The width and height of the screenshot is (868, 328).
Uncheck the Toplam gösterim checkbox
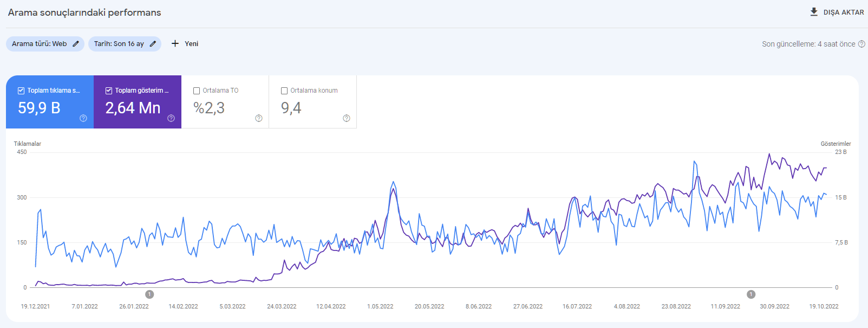point(109,91)
